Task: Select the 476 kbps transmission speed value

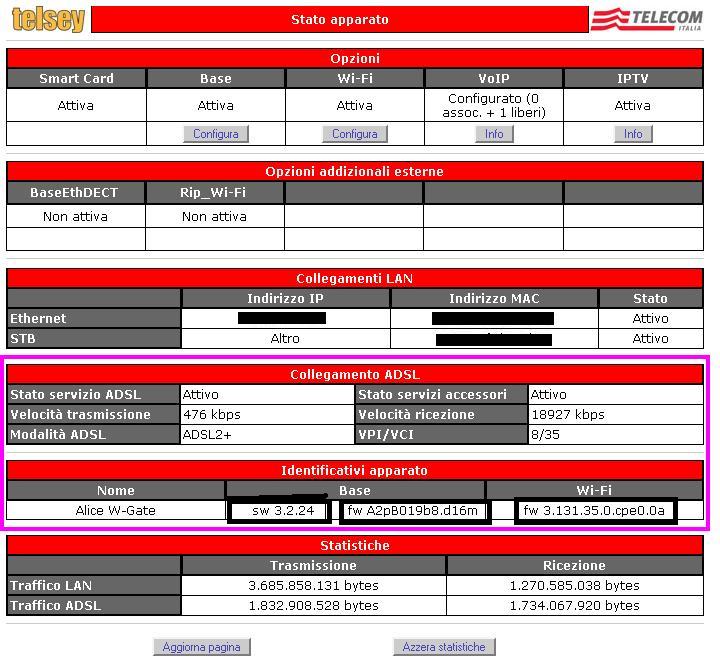Action: pyautogui.click(x=212, y=415)
